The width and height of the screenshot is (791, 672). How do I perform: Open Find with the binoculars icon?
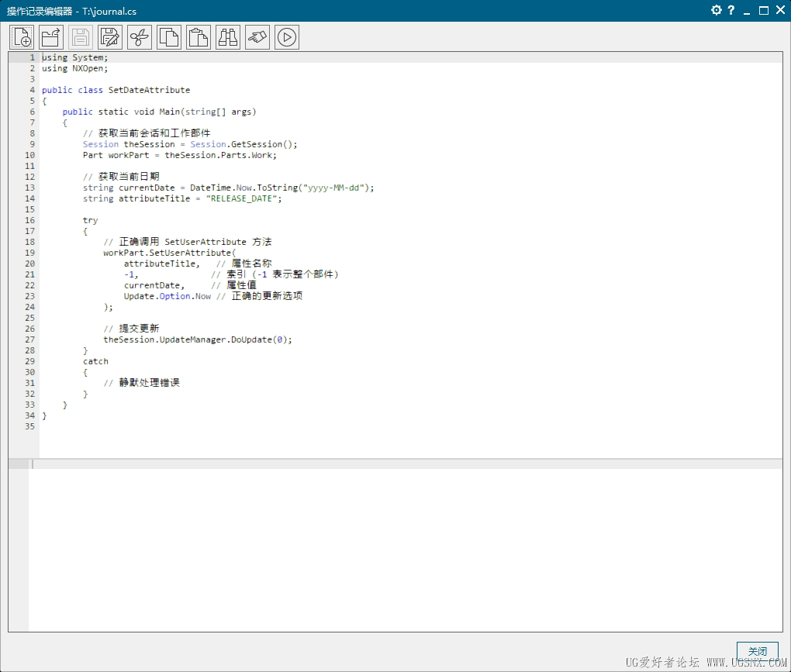tap(228, 37)
